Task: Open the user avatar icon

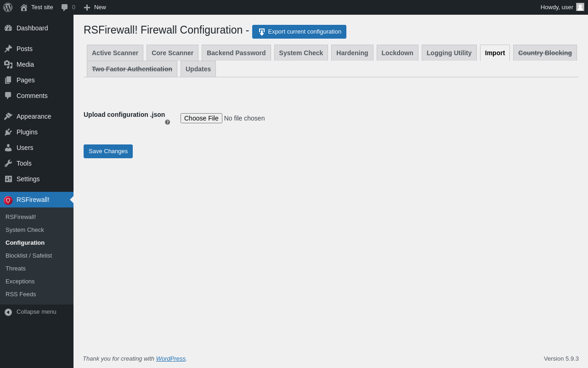Action: click(x=580, y=7)
